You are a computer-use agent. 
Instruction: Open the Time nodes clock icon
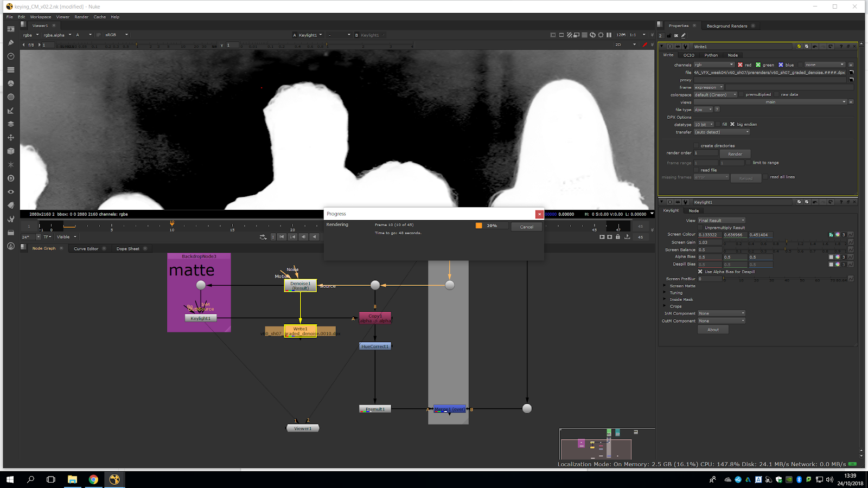pos(11,56)
